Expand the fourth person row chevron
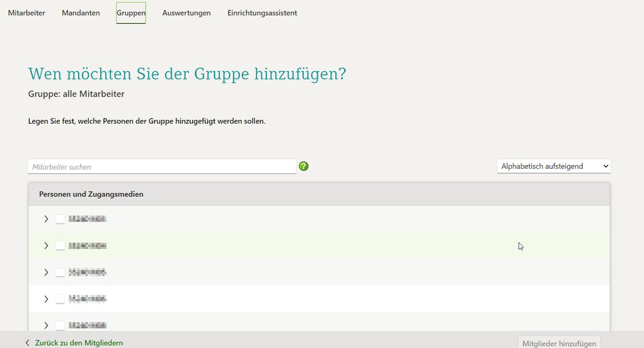Image resolution: width=644 pixels, height=348 pixels. coord(46,299)
